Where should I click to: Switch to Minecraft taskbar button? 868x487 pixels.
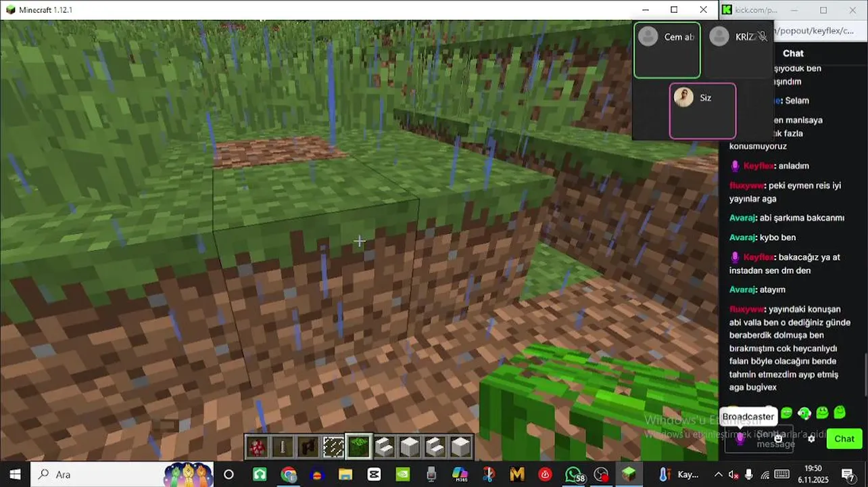pyautogui.click(x=629, y=474)
